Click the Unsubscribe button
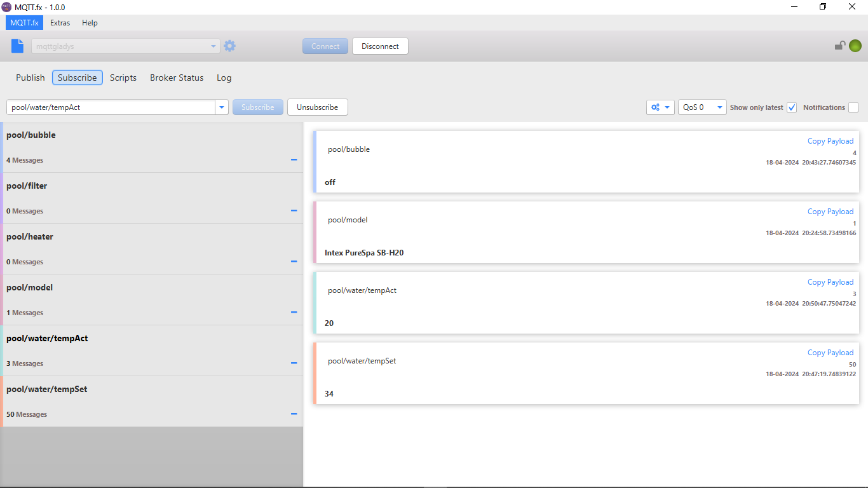The height and width of the screenshot is (488, 868). pos(317,107)
